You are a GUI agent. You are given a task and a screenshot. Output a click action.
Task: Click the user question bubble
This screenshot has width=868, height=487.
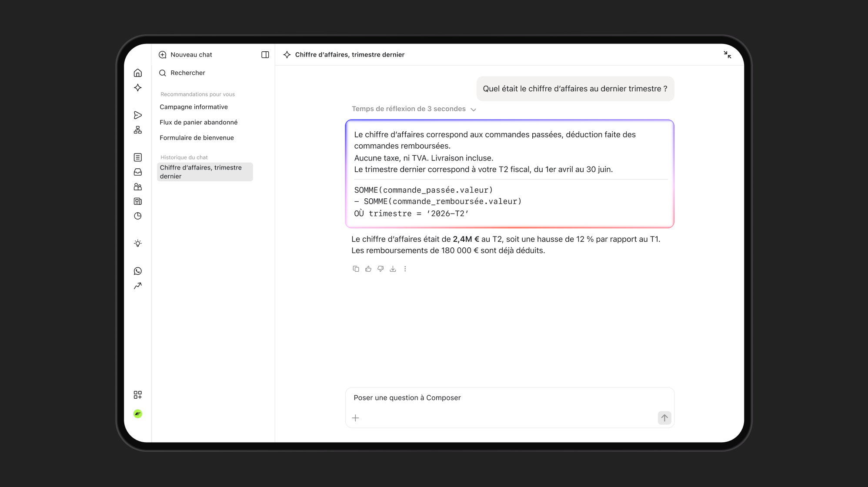(575, 89)
